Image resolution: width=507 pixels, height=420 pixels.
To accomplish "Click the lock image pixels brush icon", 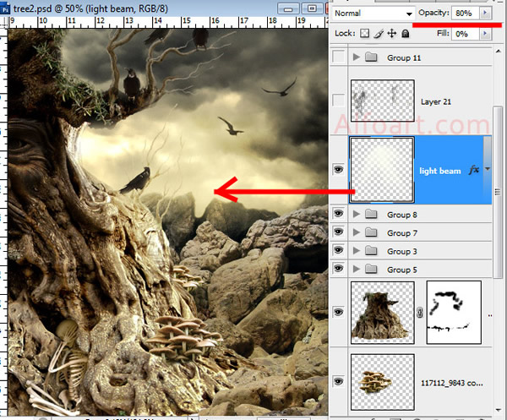I will click(378, 34).
